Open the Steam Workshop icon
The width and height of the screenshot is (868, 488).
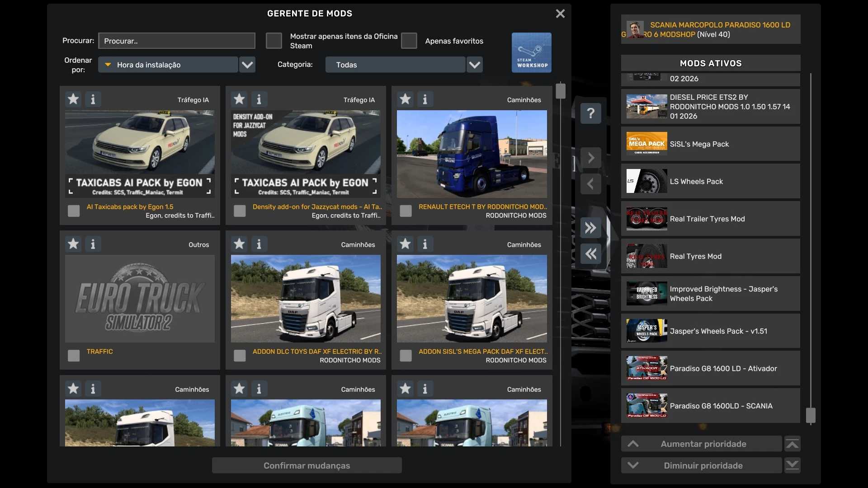[x=531, y=52]
